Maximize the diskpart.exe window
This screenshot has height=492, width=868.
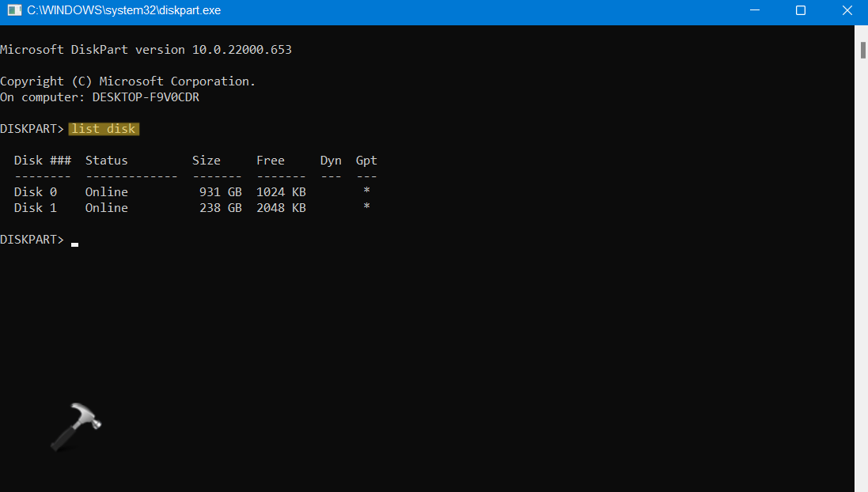pos(801,10)
